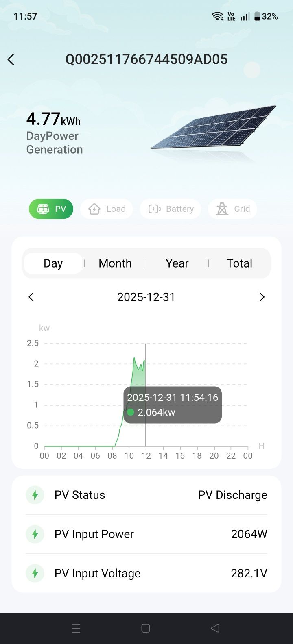Switch to the Load category

coord(107,209)
